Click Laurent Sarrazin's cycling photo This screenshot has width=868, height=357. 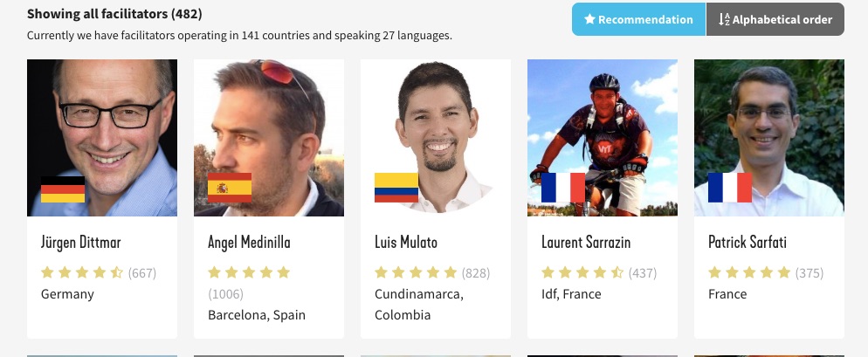(x=603, y=138)
